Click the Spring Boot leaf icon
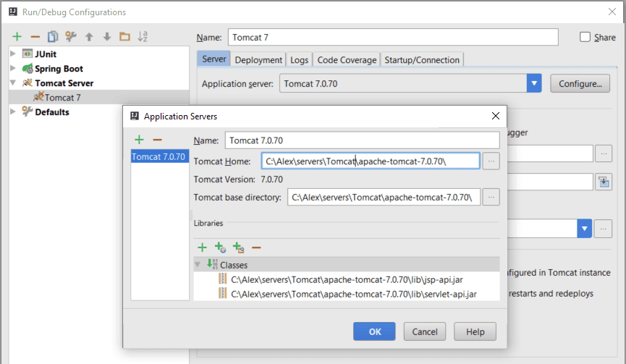Screen dimensions: 626x364 click(x=28, y=68)
